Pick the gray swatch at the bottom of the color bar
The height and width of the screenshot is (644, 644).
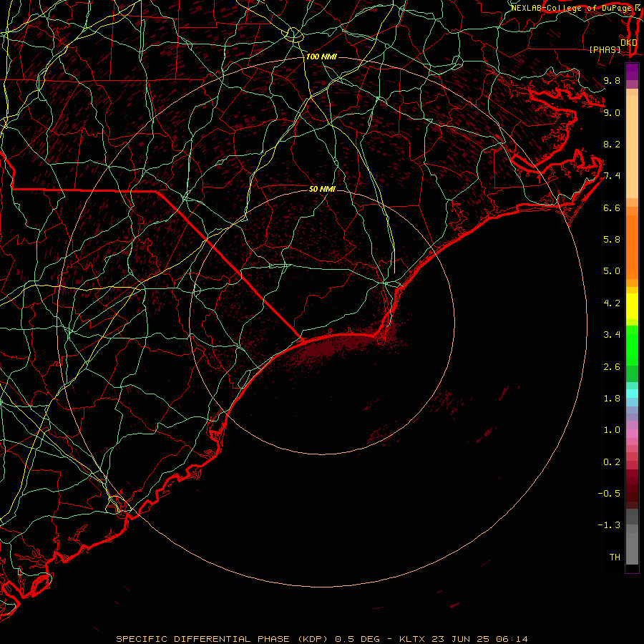632,549
